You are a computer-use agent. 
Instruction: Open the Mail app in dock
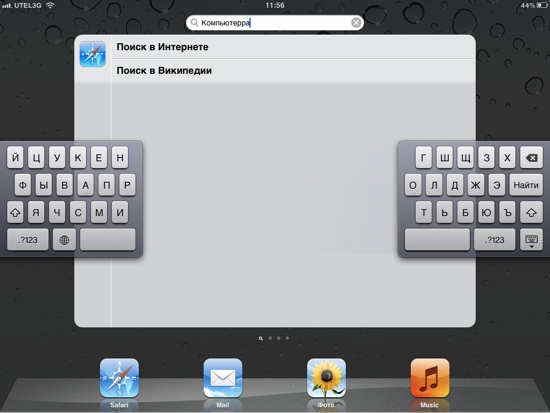pyautogui.click(x=223, y=378)
